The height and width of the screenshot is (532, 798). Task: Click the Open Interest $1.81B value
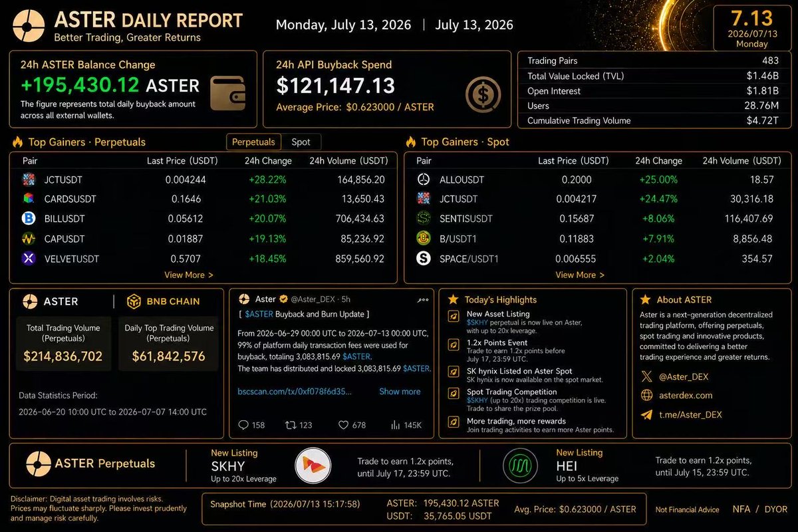point(763,91)
